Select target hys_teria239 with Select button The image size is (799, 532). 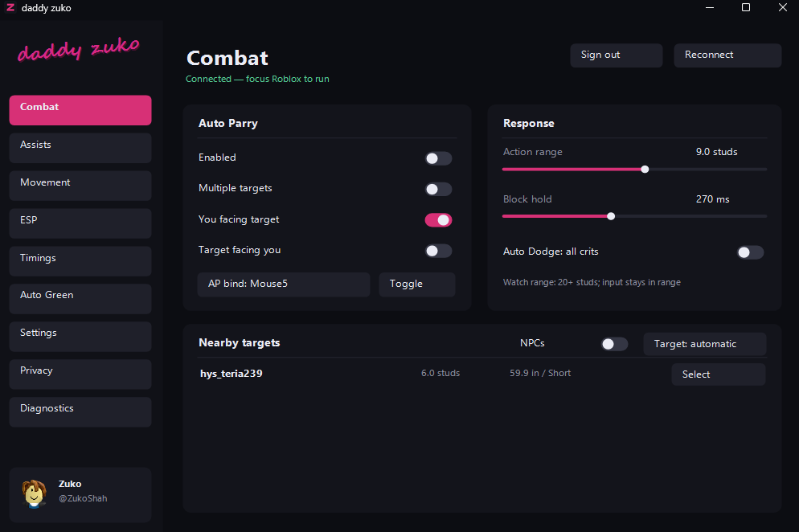pyautogui.click(x=718, y=374)
